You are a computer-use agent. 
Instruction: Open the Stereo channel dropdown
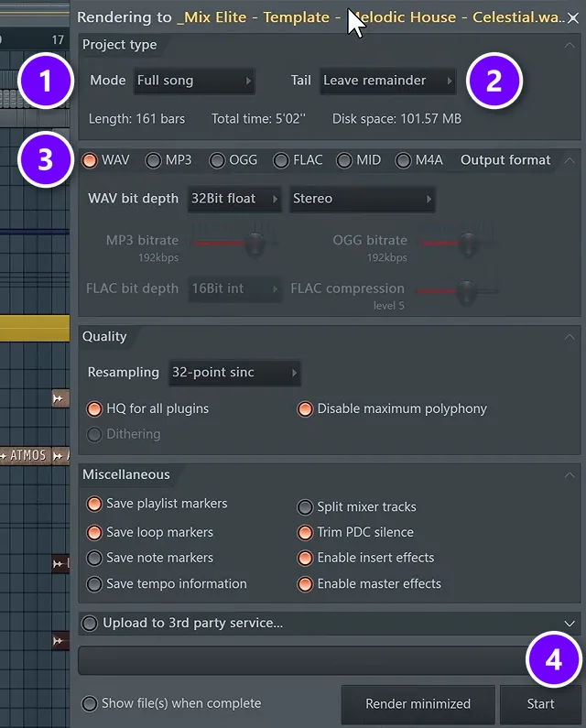(363, 200)
